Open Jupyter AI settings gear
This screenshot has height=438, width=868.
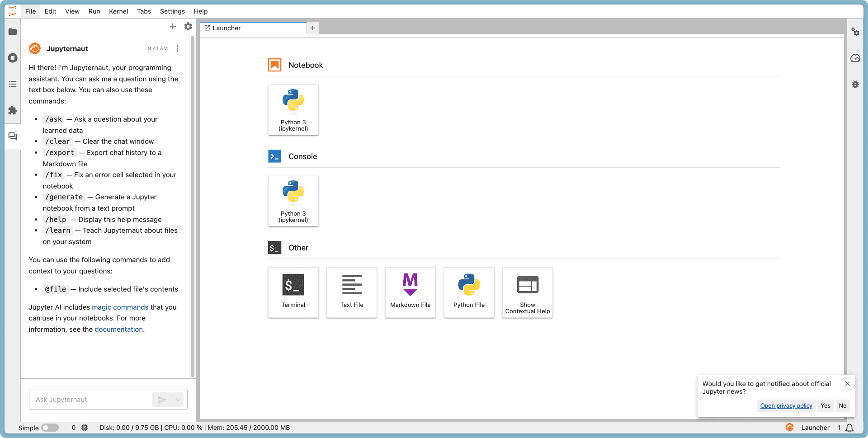click(188, 27)
